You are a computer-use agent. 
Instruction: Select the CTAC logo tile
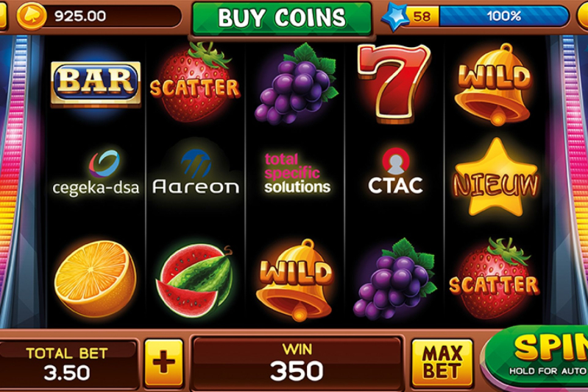395,171
